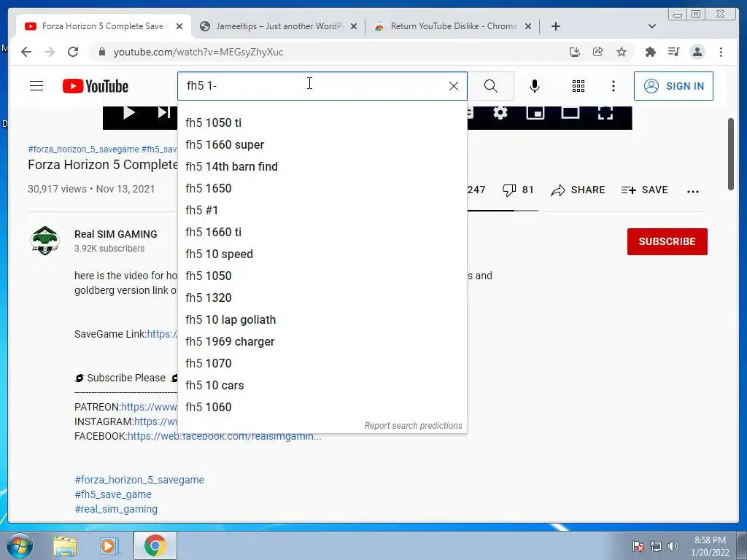Go forward in Chrome
Screen dimensions: 747x560
[x=50, y=52]
